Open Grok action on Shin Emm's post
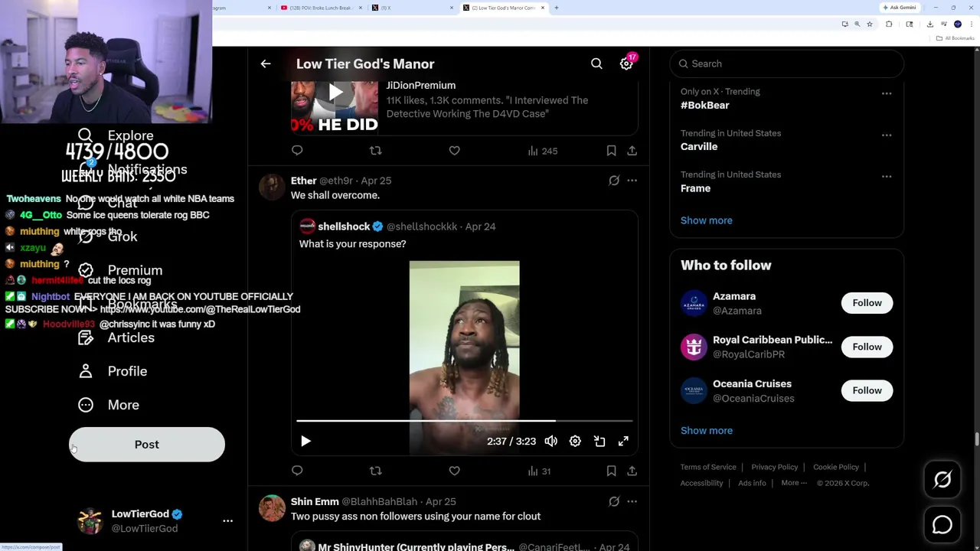This screenshot has height=551, width=980. [613, 501]
